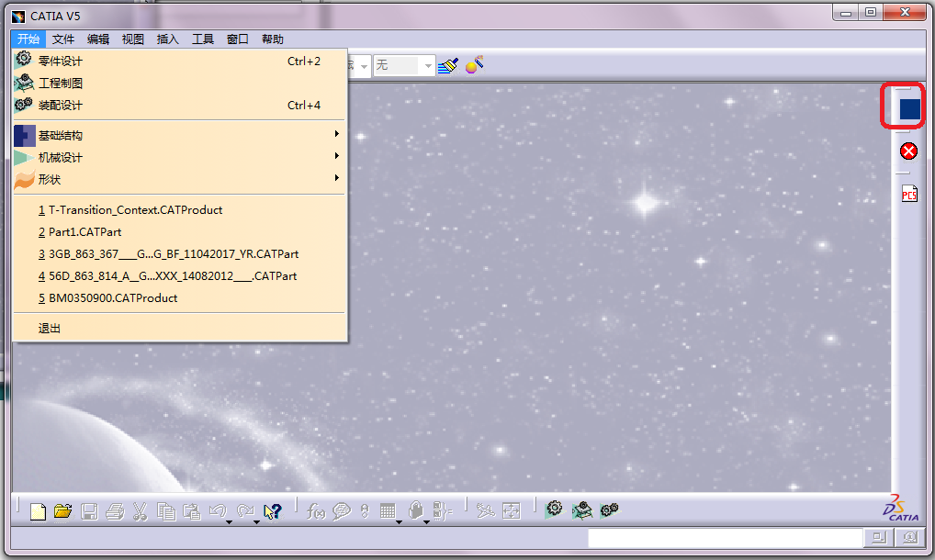Choose 工程制图 in the Start menu
The height and width of the screenshot is (560, 935).
coord(179,83)
